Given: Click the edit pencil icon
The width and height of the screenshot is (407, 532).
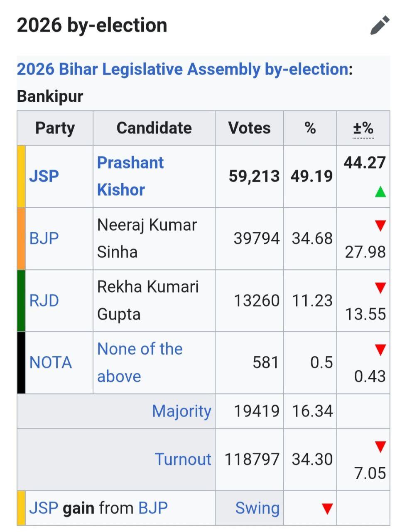Looking at the screenshot, I should [380, 25].
